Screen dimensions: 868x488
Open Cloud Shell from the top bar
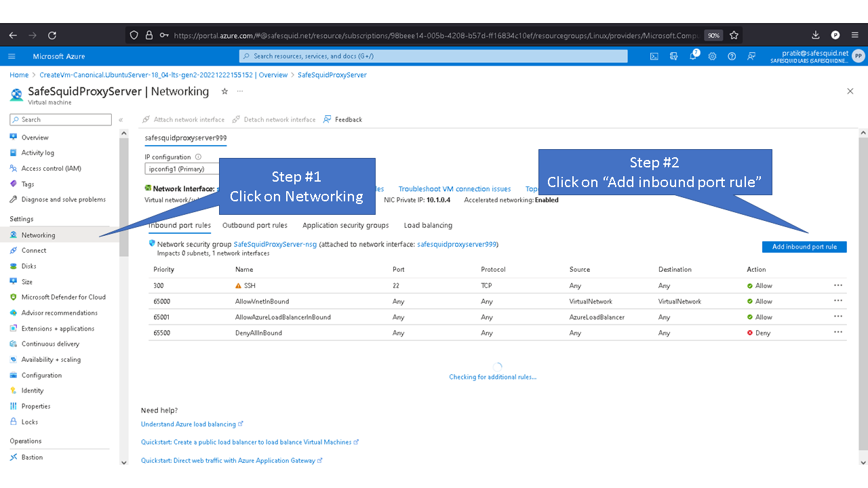654,56
